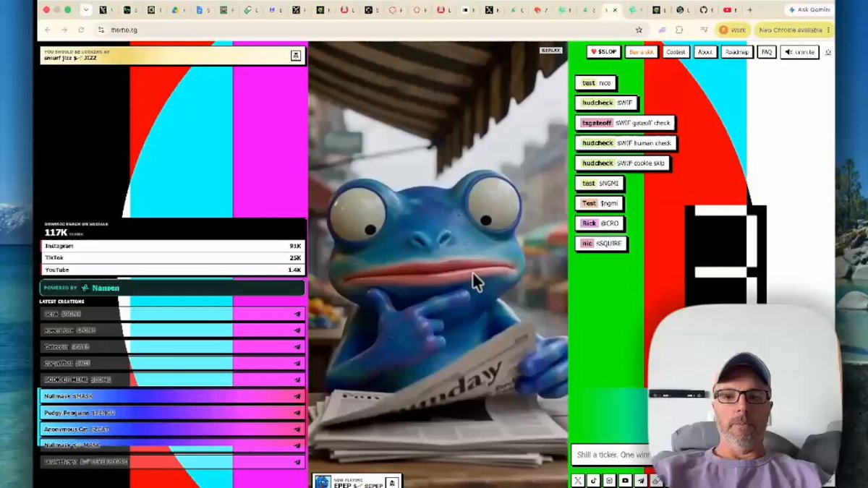Image resolution: width=868 pixels, height=488 pixels.
Task: Reload the page using browser refresh icon
Action: point(81,30)
